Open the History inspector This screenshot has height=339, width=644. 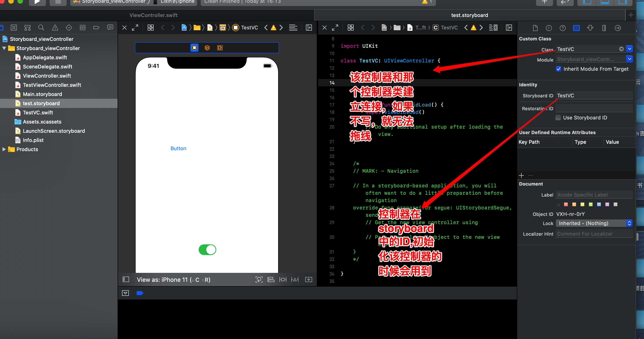pyautogui.click(x=549, y=28)
